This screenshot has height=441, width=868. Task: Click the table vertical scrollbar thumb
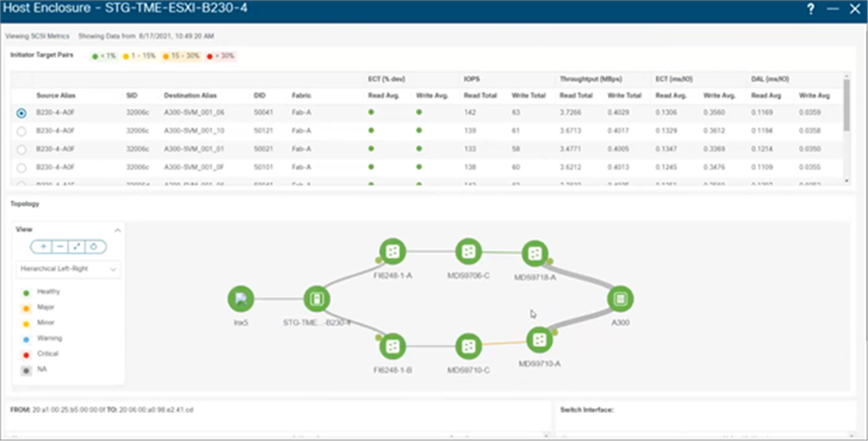coord(846,106)
